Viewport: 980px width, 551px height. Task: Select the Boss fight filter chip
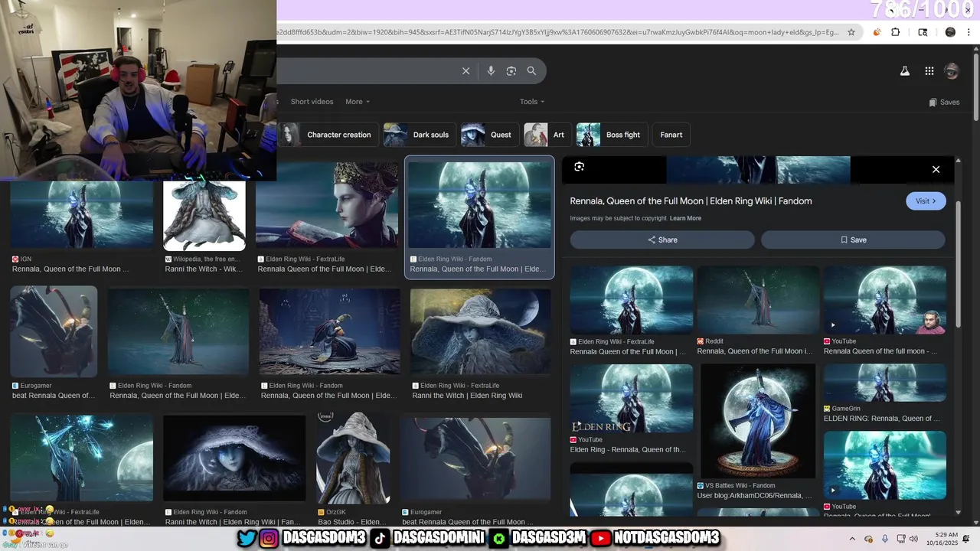[612, 135]
